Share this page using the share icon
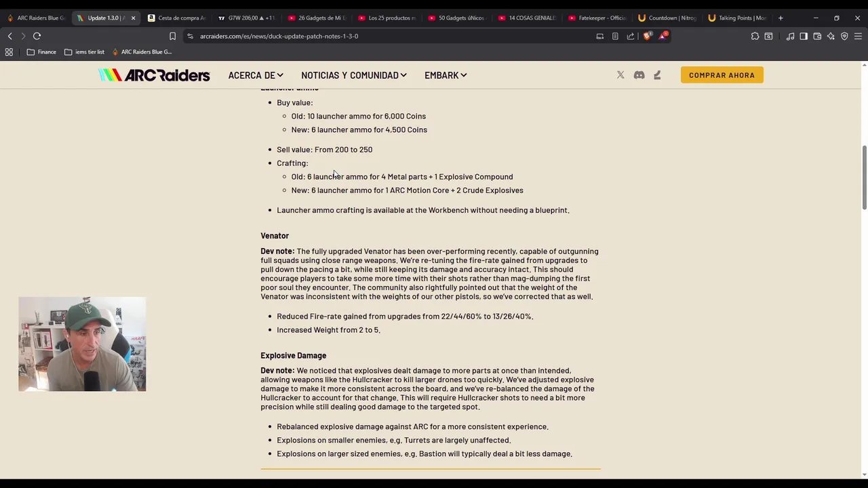The height and width of the screenshot is (488, 868). coord(631,36)
